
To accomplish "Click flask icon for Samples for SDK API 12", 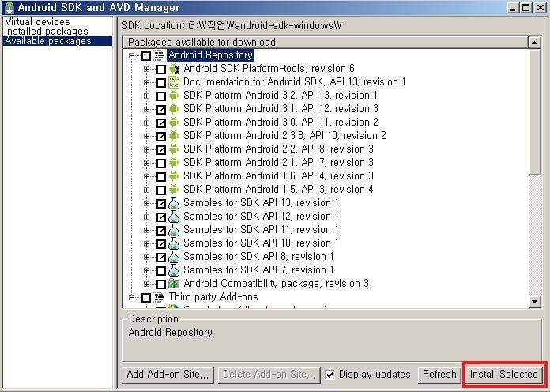I will 174,217.
